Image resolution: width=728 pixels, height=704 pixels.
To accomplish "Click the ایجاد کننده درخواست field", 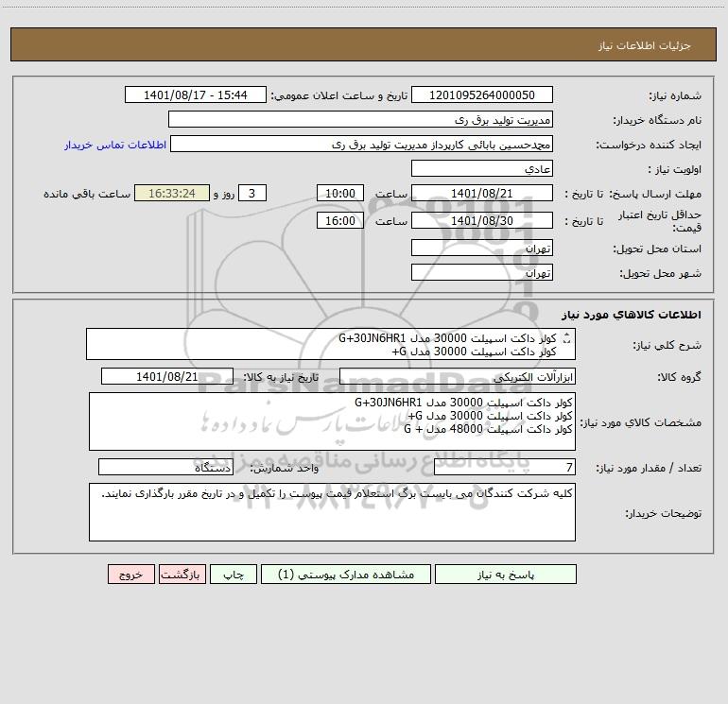I will click(x=362, y=144).
